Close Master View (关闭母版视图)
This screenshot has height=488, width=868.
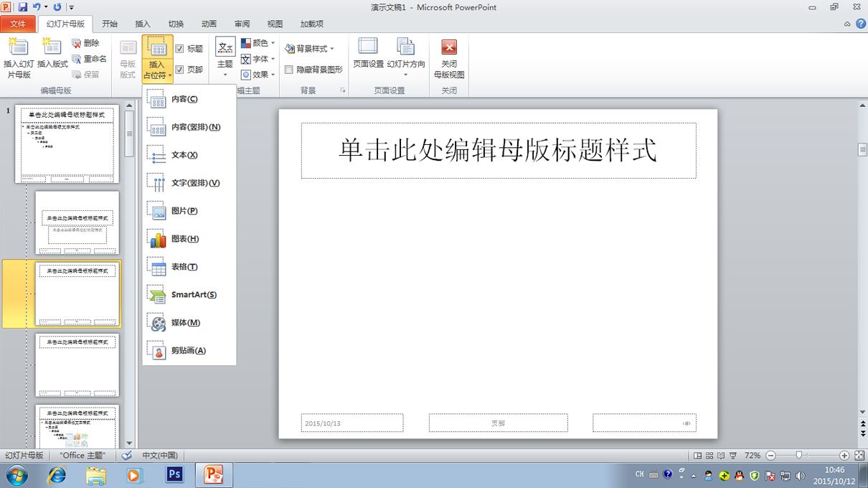[449, 58]
